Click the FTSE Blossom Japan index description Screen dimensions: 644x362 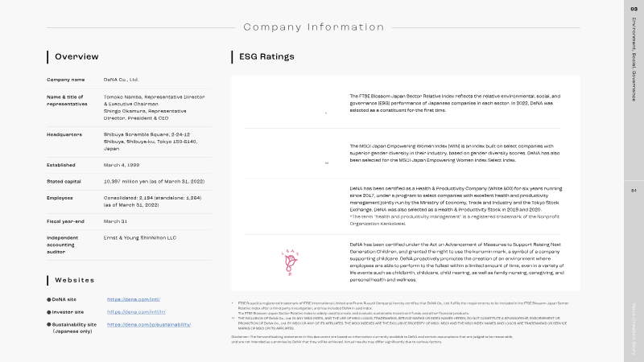[455, 103]
